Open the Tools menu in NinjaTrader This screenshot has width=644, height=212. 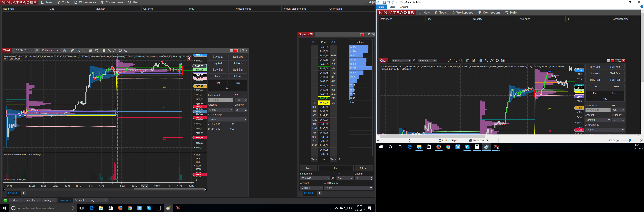(x=63, y=2)
